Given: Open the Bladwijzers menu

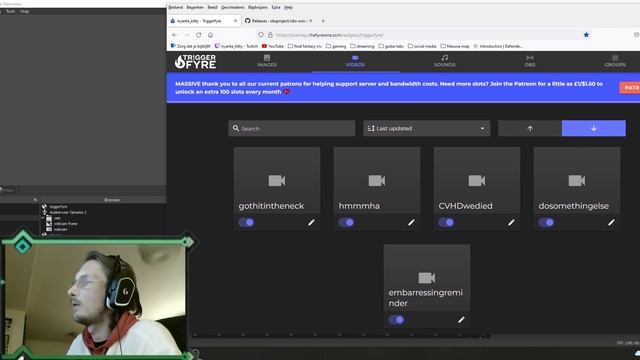Looking at the screenshot, I should tap(258, 7).
